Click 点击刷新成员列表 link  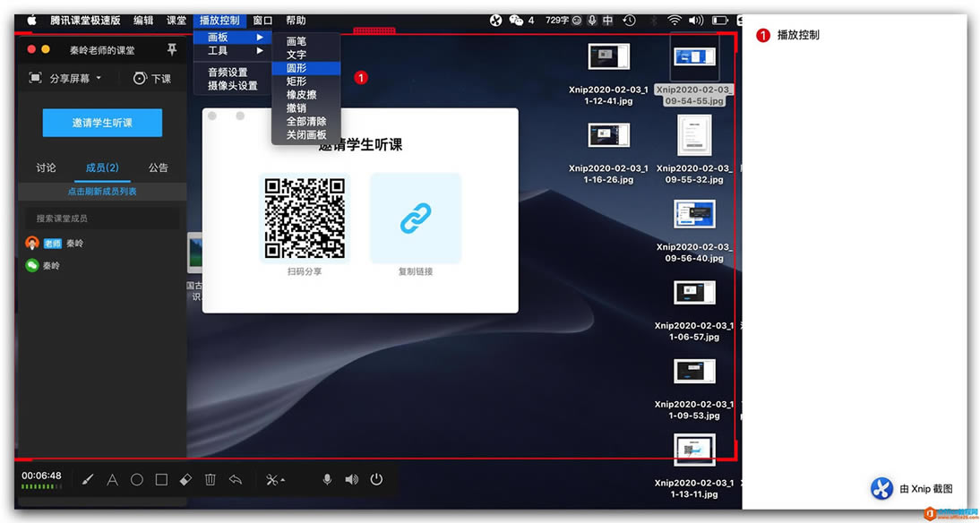102,192
